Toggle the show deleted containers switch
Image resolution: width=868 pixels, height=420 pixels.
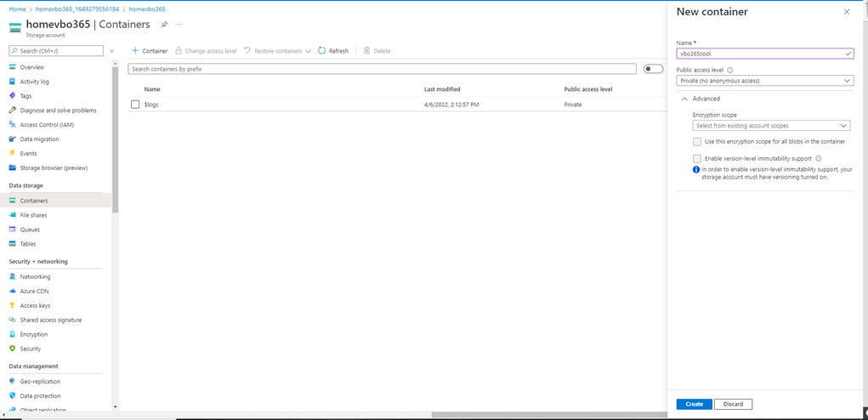coord(654,69)
